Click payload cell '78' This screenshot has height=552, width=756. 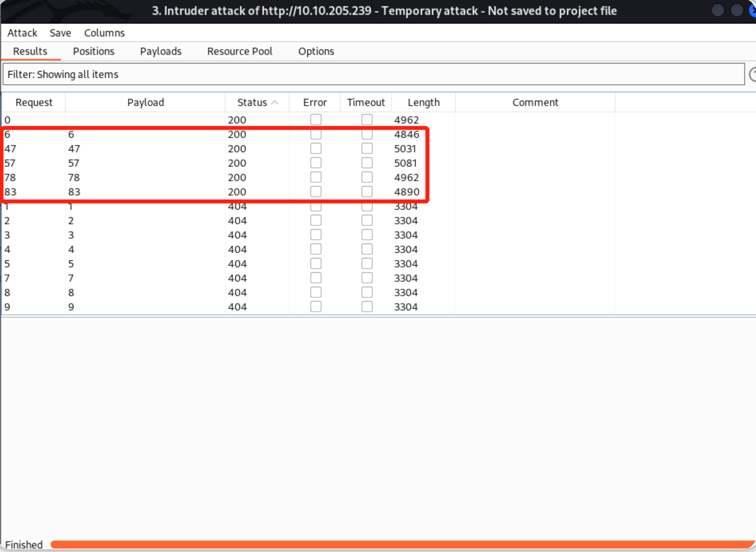click(74, 177)
